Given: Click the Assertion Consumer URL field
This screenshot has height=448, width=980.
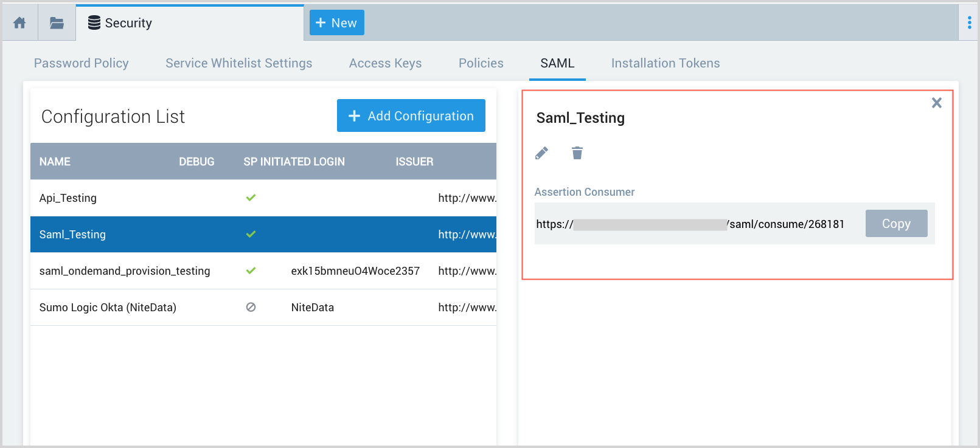Looking at the screenshot, I should point(690,224).
